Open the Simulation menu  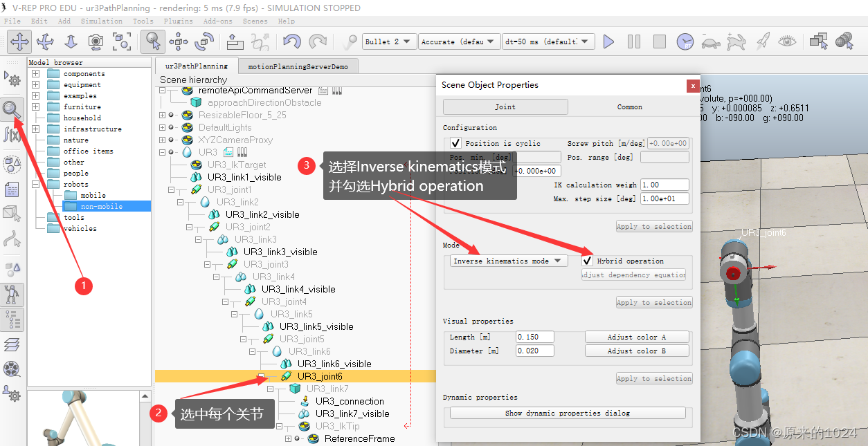102,21
